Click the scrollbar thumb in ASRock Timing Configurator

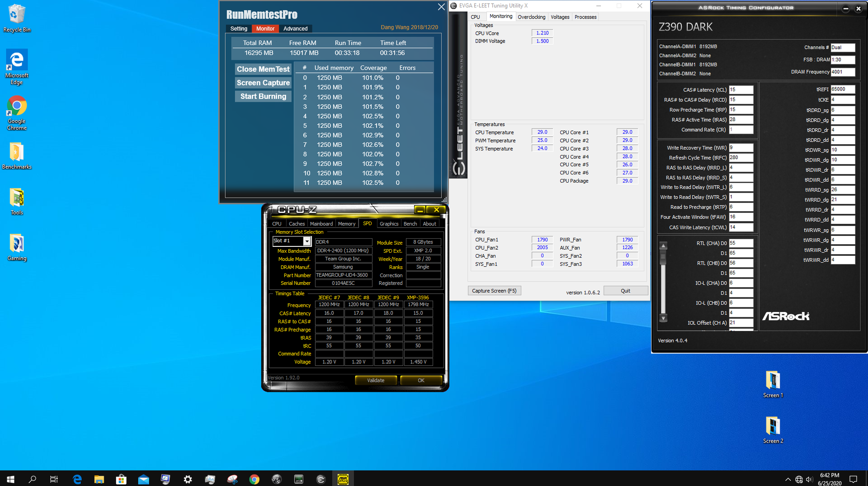[663, 257]
